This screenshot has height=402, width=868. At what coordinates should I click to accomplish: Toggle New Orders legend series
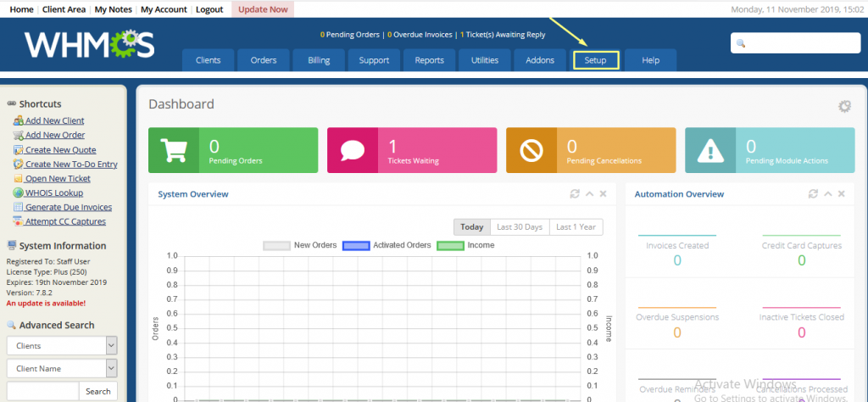tap(299, 245)
